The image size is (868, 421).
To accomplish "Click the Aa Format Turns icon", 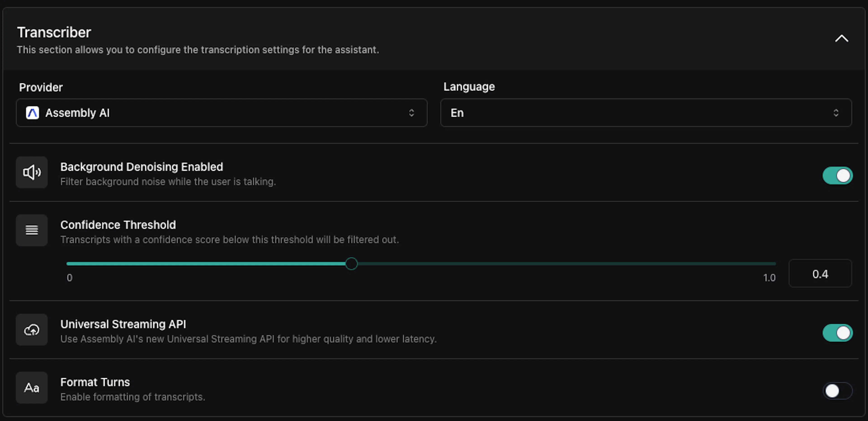I will [x=32, y=388].
